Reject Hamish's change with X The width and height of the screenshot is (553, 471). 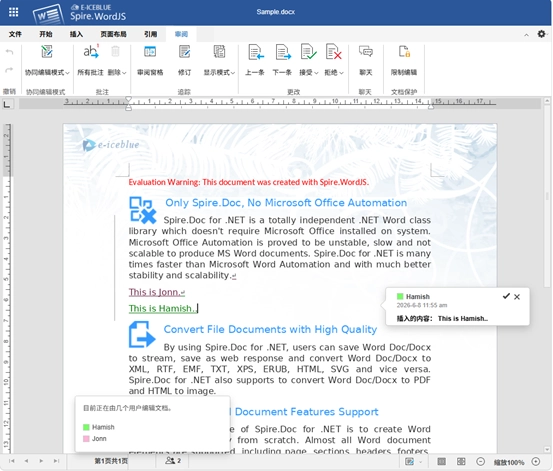pos(517,297)
